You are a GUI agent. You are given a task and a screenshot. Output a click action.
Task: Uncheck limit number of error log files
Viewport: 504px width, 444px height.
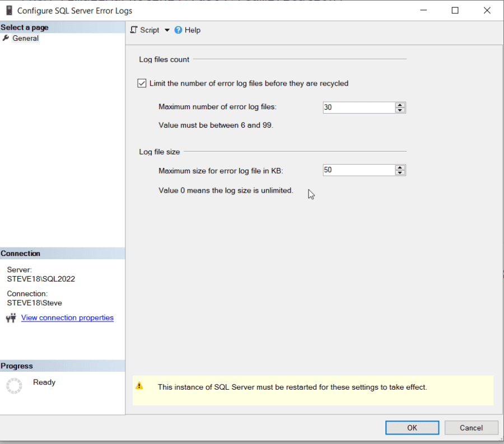(142, 83)
